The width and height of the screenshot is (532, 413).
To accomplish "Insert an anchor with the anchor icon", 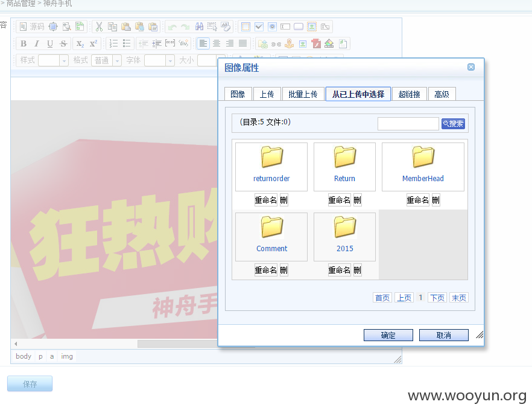I will [290, 44].
